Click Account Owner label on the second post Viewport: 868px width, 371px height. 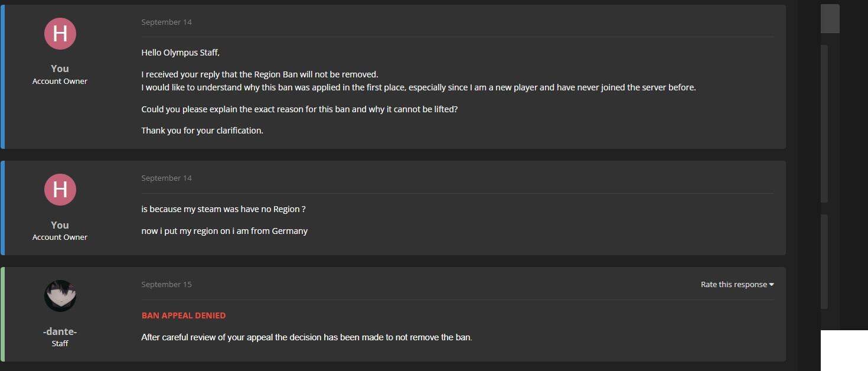click(x=60, y=237)
